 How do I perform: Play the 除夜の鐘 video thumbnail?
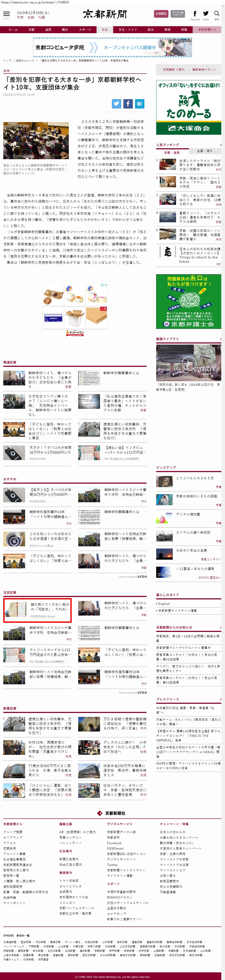(x=189, y=363)
